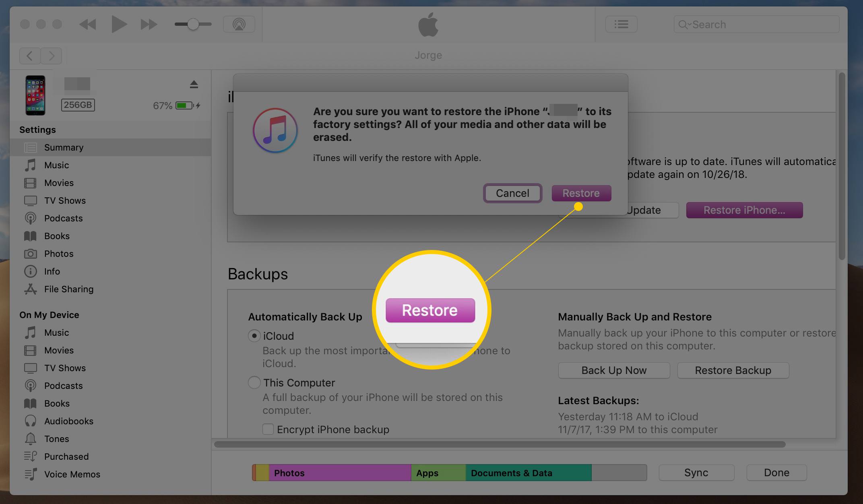Toggle Encrypt iPhone backup checkbox

pyautogui.click(x=268, y=429)
